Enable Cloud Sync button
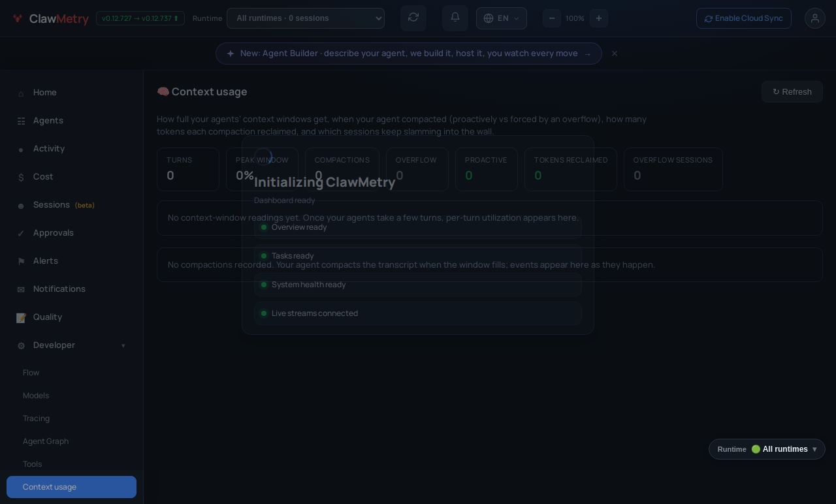 pyautogui.click(x=744, y=18)
